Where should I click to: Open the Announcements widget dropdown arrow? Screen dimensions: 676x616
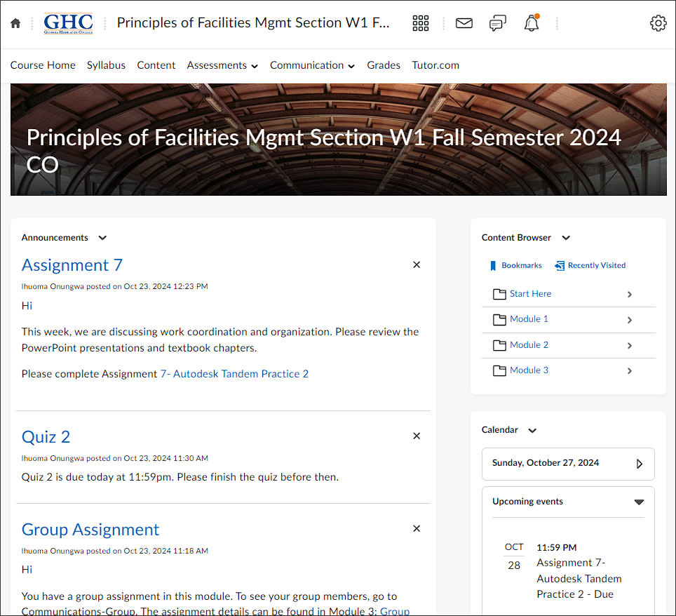102,238
